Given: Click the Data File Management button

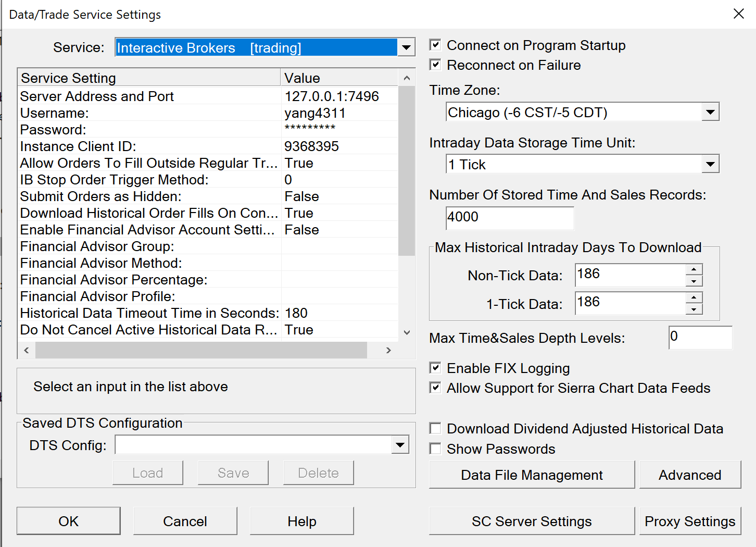Looking at the screenshot, I should pos(532,475).
